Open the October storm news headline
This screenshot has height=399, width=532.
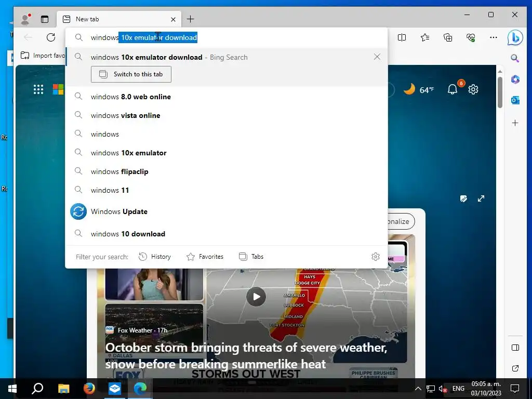[246, 355]
